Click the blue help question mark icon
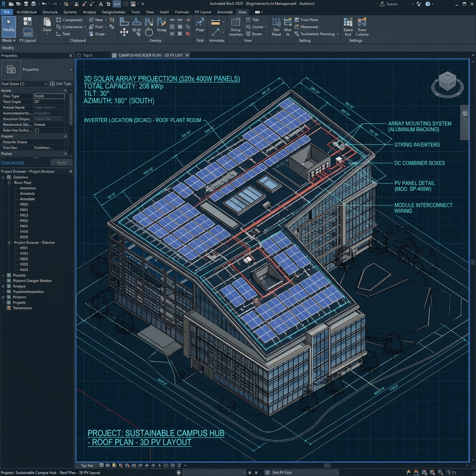 point(428,4)
